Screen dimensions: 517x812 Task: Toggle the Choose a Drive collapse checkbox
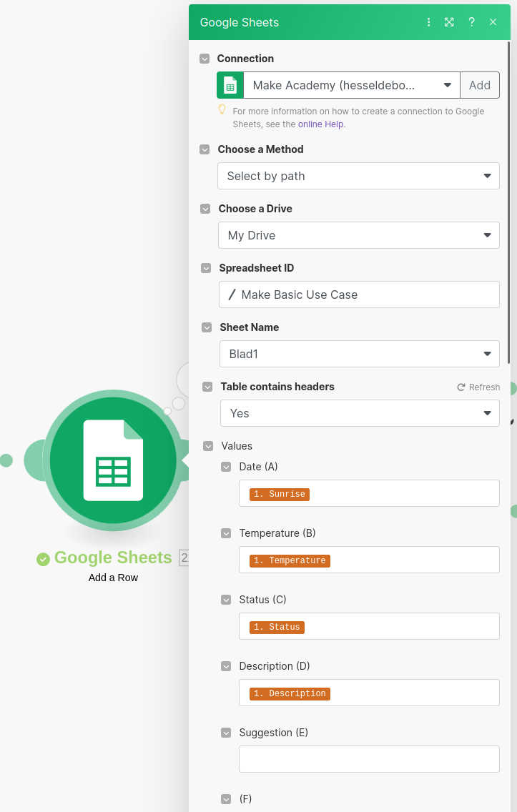(205, 209)
